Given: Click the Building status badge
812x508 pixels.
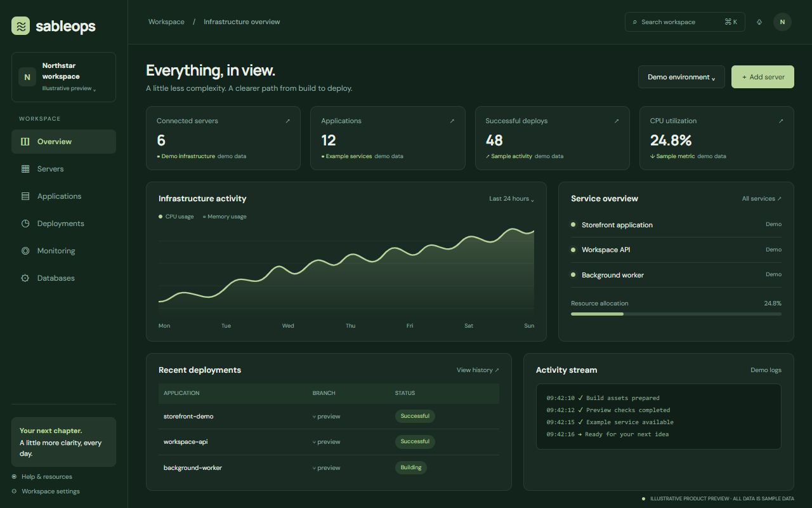Looking at the screenshot, I should tap(411, 467).
